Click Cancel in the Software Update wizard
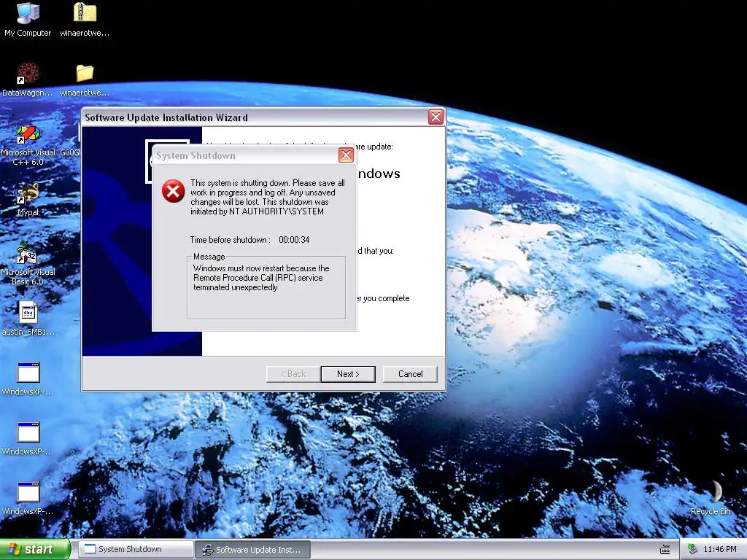The width and height of the screenshot is (747, 560). click(410, 374)
